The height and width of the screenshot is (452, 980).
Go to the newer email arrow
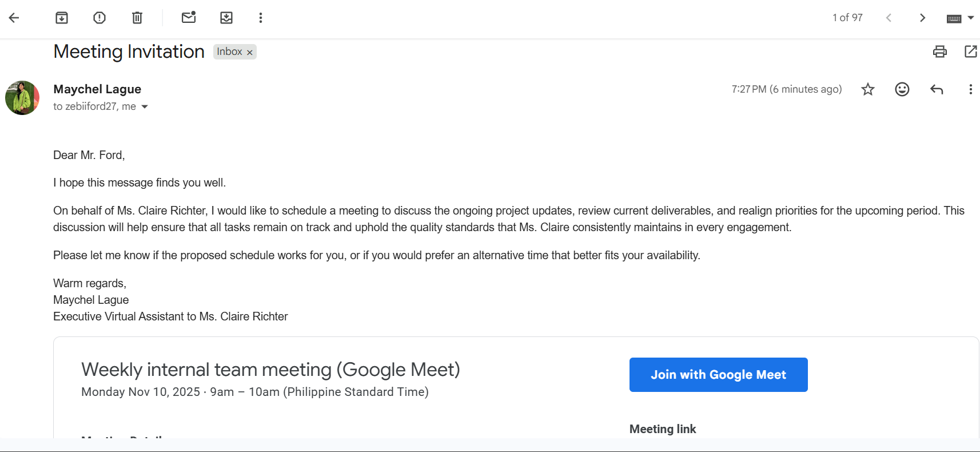tap(889, 18)
